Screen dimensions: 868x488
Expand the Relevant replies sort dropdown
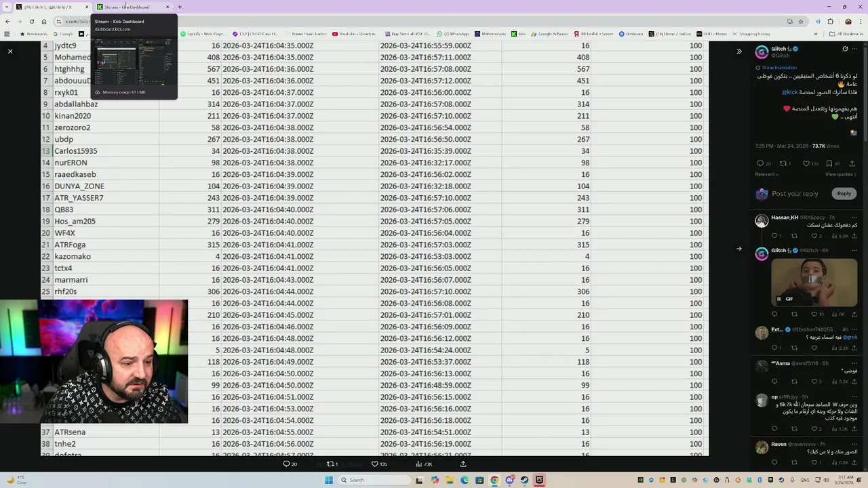point(767,174)
